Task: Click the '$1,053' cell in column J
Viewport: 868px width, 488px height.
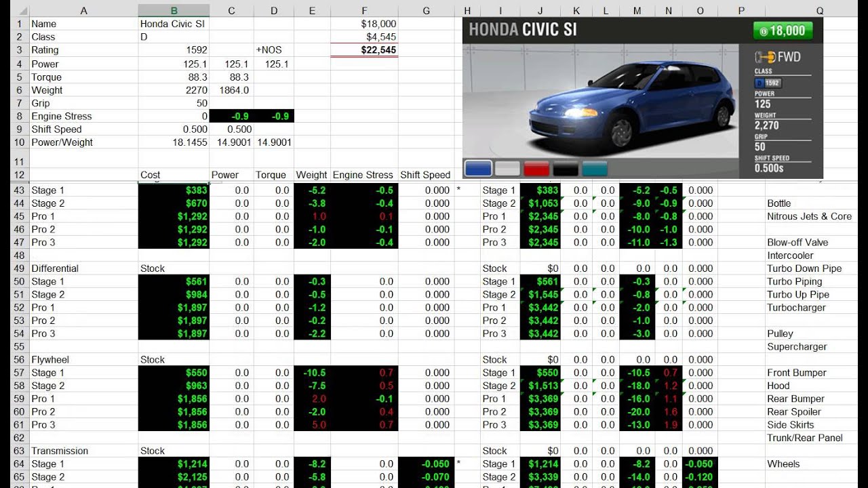Action: [540, 203]
